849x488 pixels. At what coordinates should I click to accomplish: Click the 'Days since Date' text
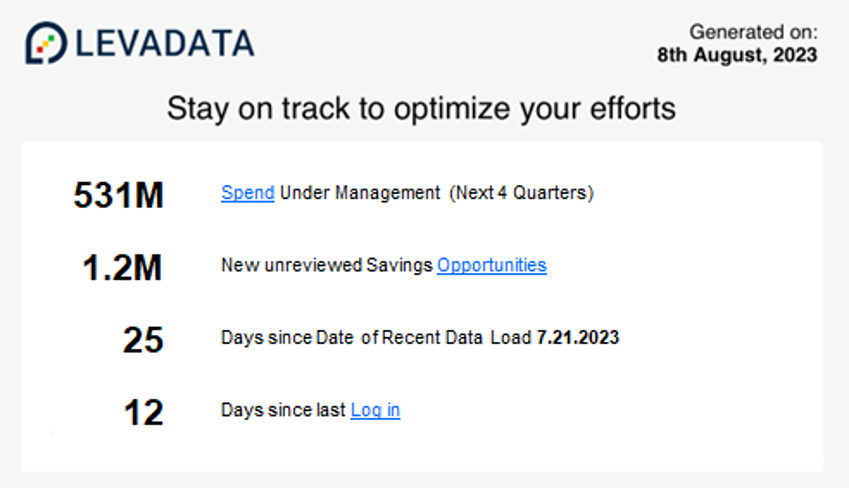(287, 338)
